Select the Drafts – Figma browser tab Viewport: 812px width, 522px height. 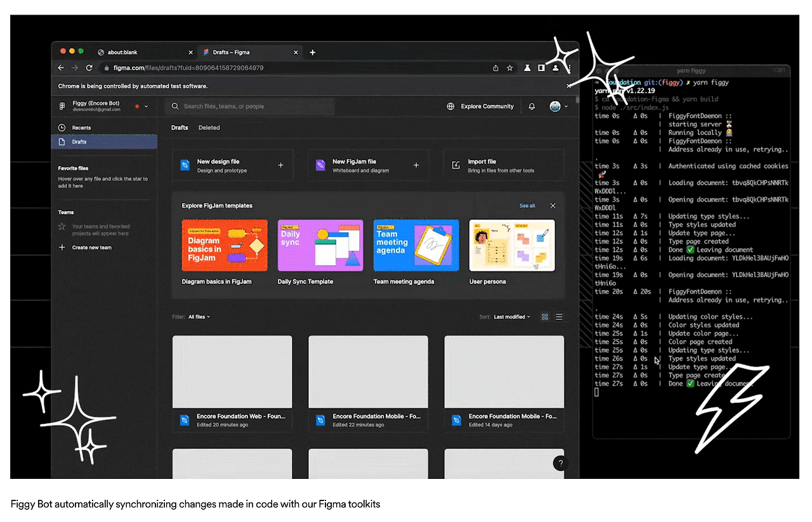250,52
